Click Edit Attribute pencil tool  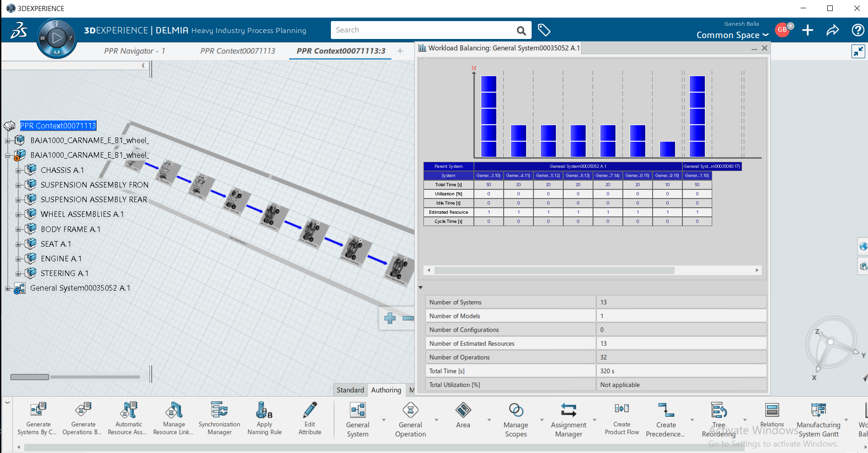pyautogui.click(x=310, y=418)
